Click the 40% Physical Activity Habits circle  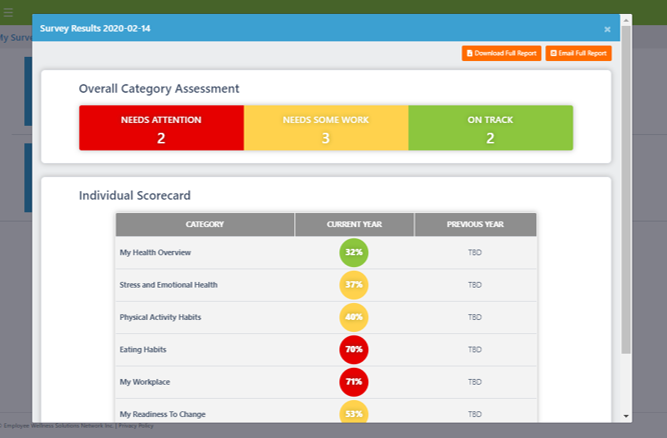tap(354, 317)
